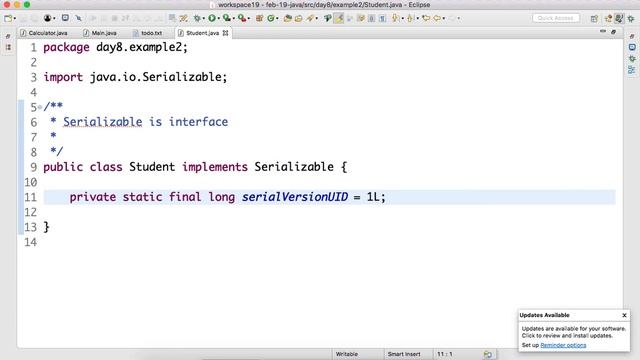
Task: Click the Back navigation arrow icon
Action: coord(437,18)
